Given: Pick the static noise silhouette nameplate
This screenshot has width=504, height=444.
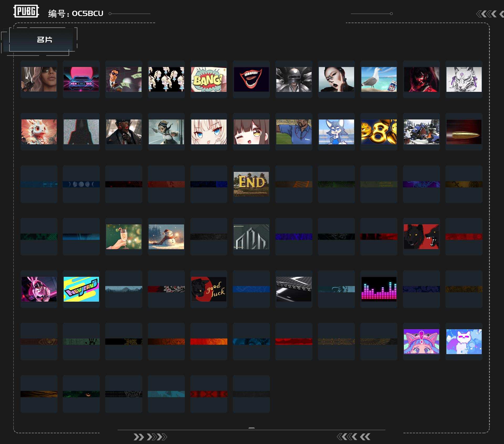Looking at the screenshot, I should tap(81, 132).
